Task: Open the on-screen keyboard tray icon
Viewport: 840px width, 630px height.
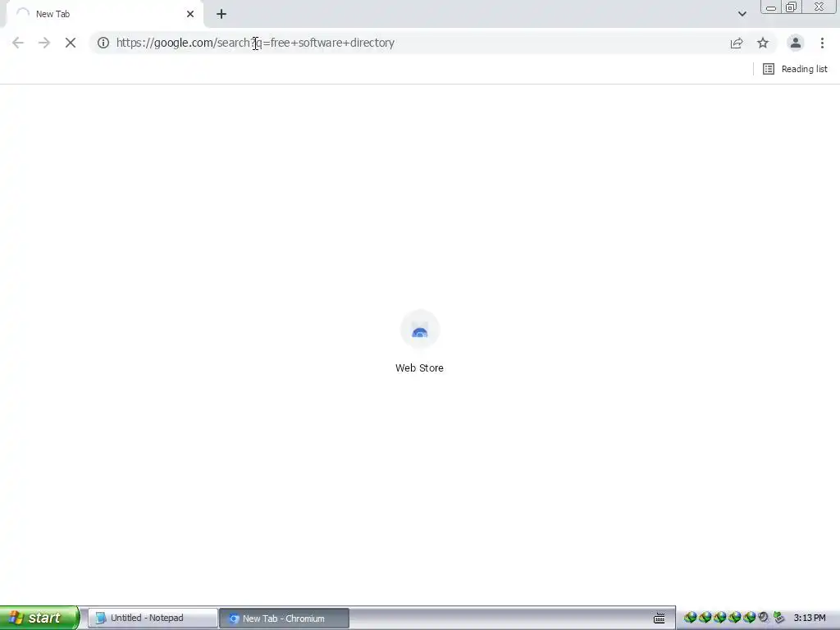Action: 660,619
